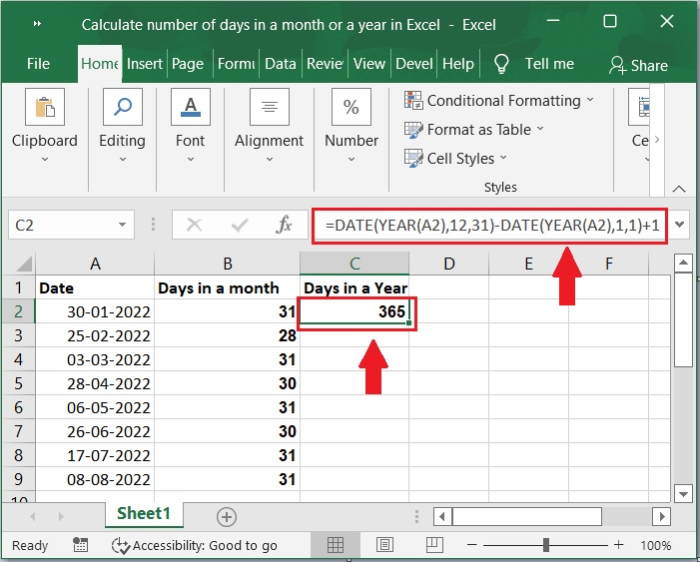This screenshot has height=562, width=700.
Task: Click the Tell me search text
Action: point(549,64)
